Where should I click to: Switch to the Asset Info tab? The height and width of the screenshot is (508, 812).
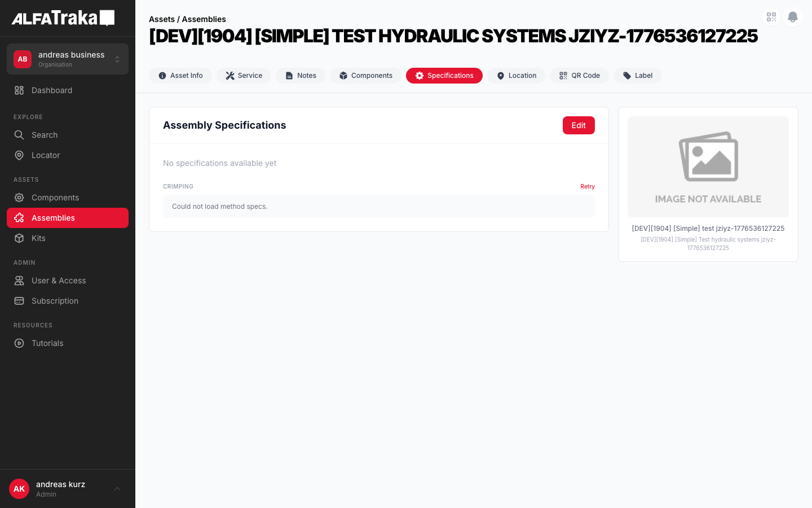pos(180,76)
